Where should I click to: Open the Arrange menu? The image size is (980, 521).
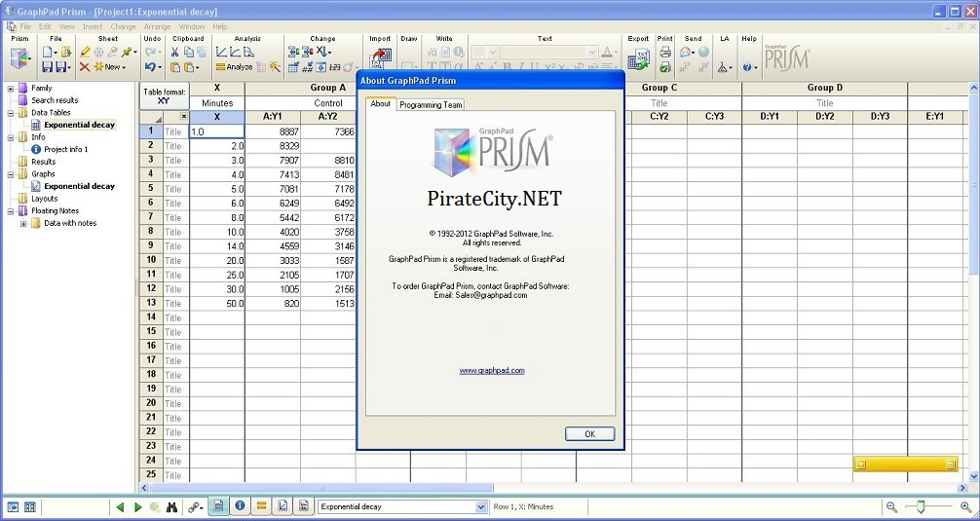(x=157, y=27)
